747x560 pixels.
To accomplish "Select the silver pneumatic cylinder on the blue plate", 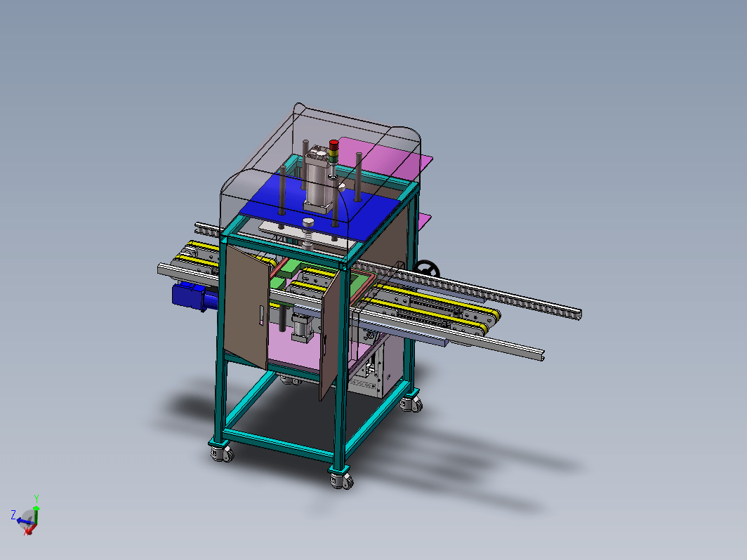I will (x=318, y=180).
